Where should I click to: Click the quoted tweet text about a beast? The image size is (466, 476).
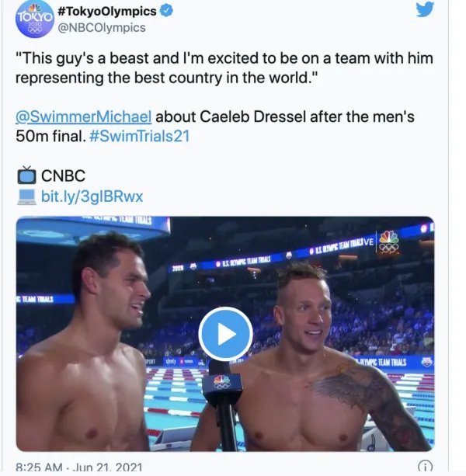(x=224, y=68)
